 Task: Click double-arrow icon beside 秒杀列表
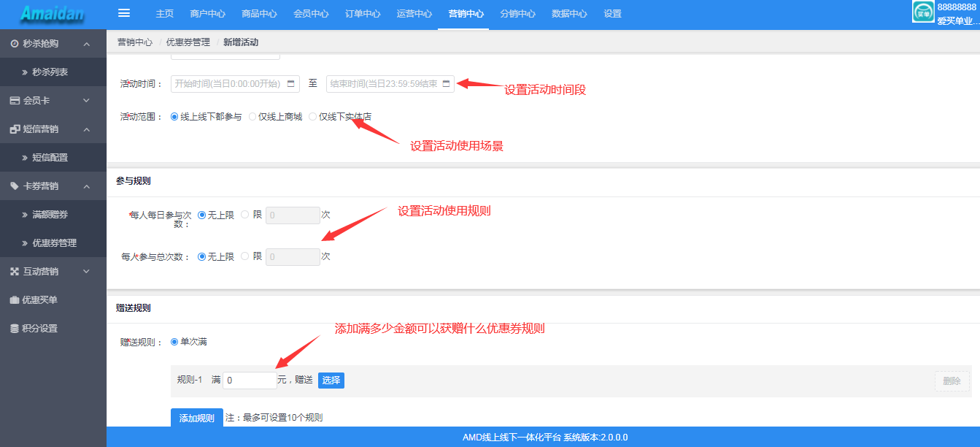26,72
